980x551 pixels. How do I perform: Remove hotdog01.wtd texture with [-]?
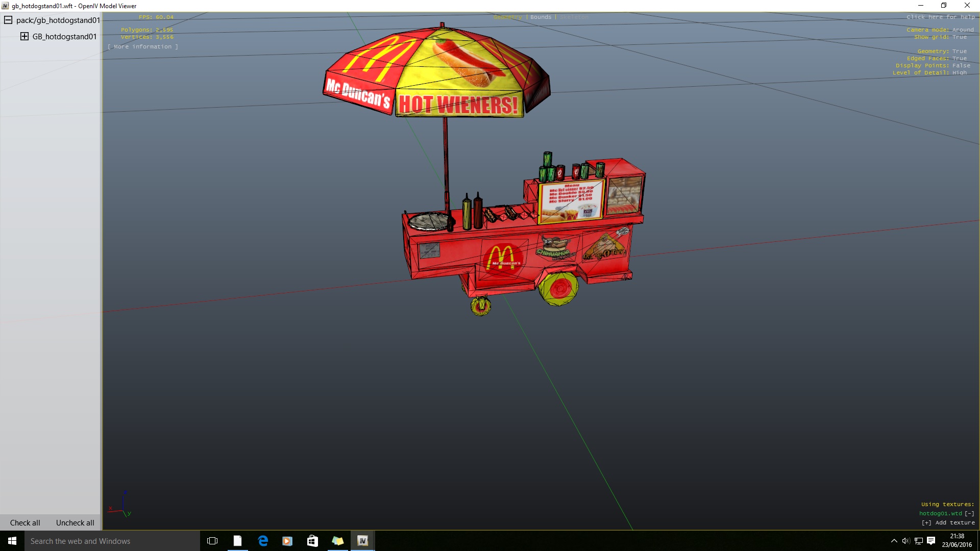click(x=969, y=514)
